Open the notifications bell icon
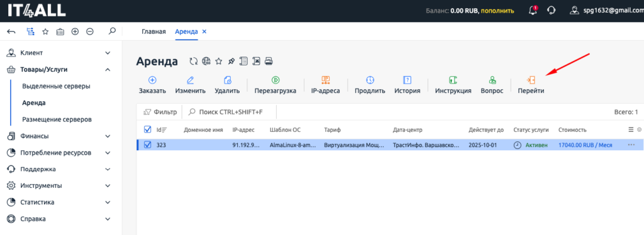Viewport: 644px width, 235px height. [x=533, y=11]
